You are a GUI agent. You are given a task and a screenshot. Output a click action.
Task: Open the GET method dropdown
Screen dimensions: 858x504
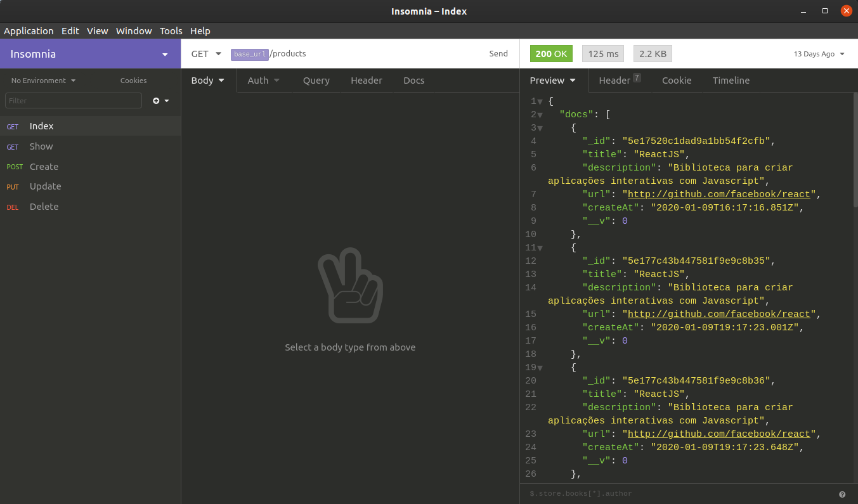coord(206,54)
